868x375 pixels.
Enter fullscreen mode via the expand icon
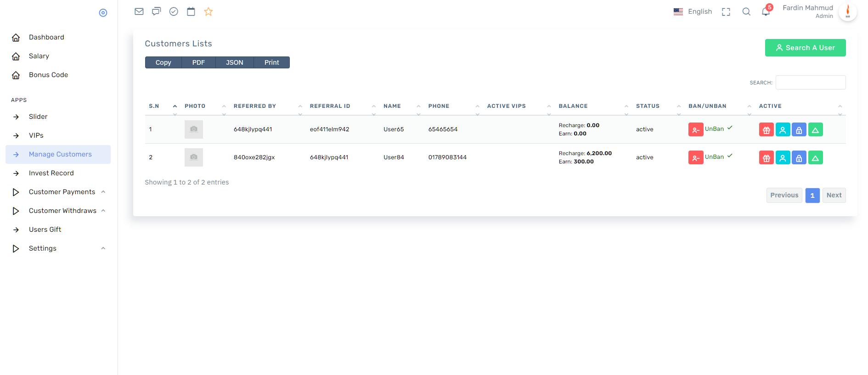726,12
